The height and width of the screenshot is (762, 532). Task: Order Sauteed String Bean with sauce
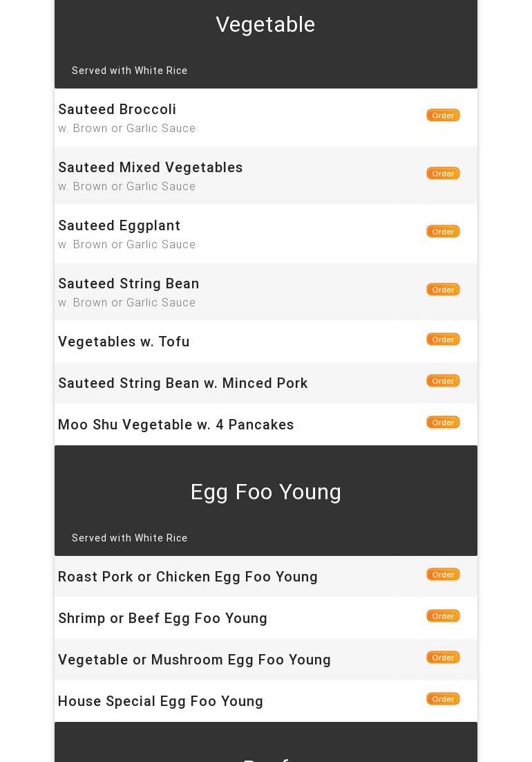[443, 290]
